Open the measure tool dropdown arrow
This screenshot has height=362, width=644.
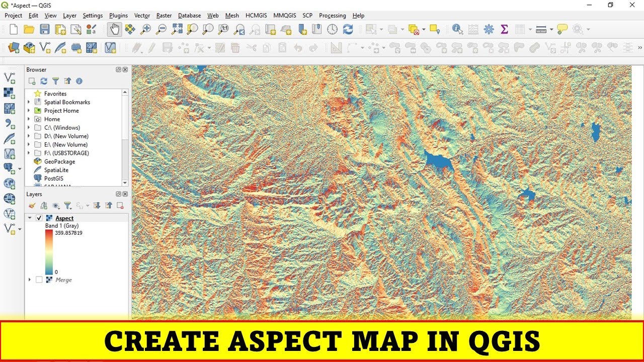click(x=551, y=30)
